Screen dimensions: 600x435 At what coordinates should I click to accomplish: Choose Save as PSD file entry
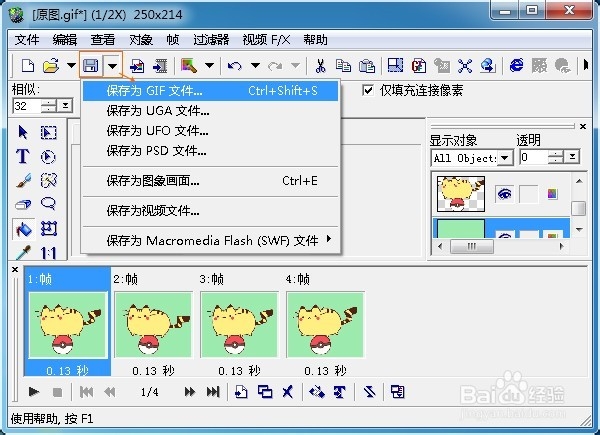pos(210,151)
